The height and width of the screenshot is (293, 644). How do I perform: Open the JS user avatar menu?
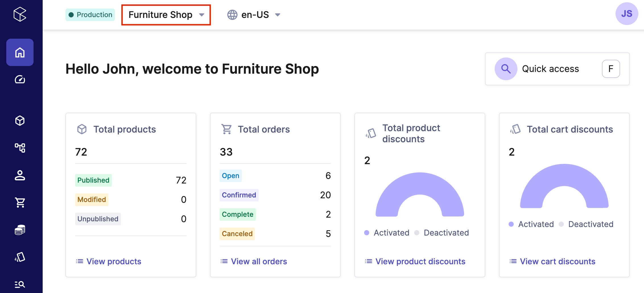coord(626,14)
